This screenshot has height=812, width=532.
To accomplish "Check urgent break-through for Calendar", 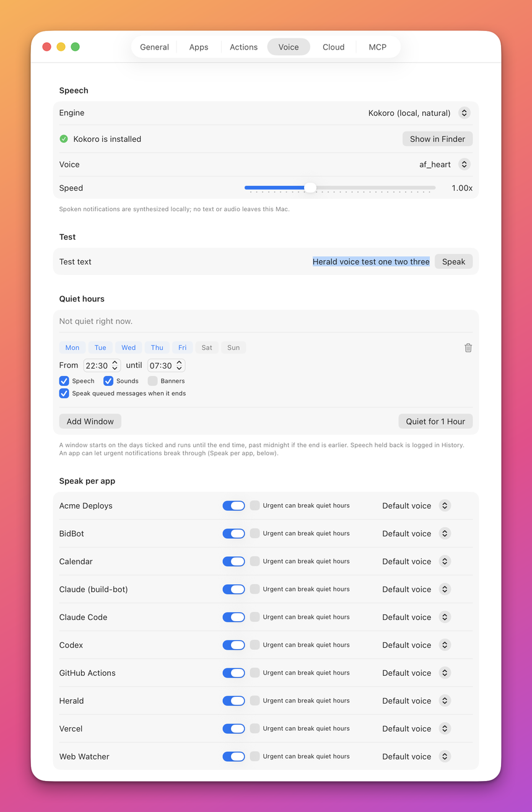I will 255,561.
